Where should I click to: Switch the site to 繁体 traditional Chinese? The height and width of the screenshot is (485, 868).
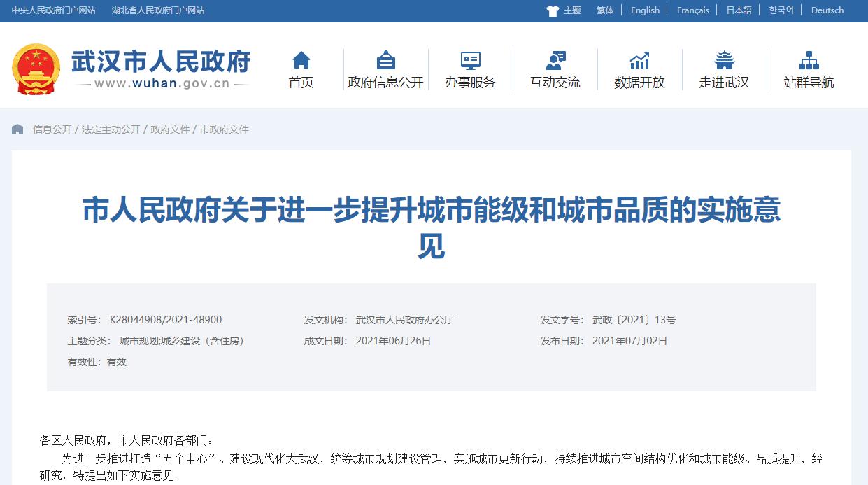604,10
